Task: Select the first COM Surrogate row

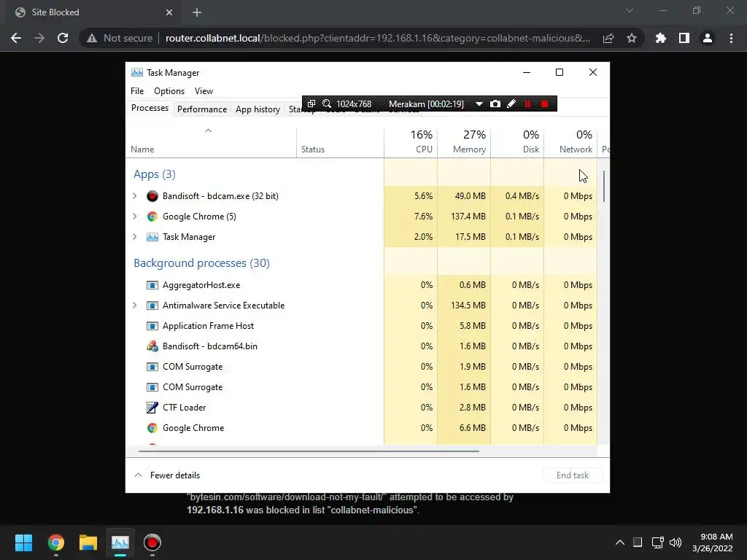Action: click(x=362, y=367)
